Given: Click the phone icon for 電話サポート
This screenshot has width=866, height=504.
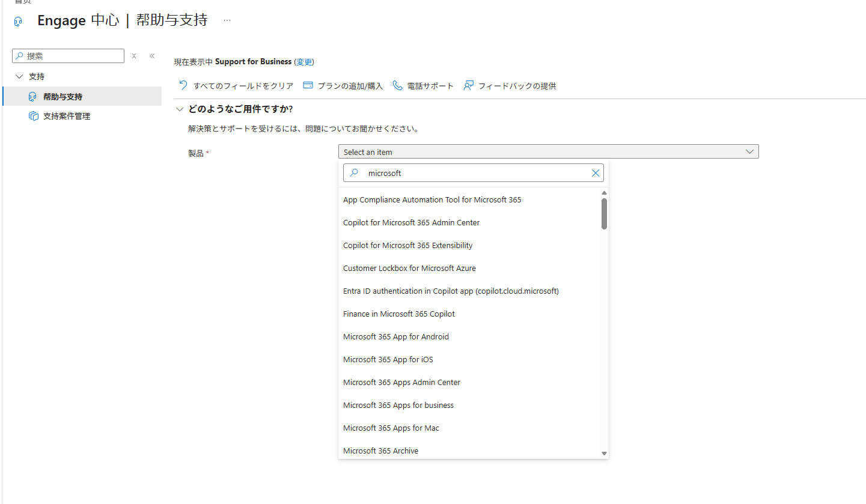Looking at the screenshot, I should (x=397, y=85).
